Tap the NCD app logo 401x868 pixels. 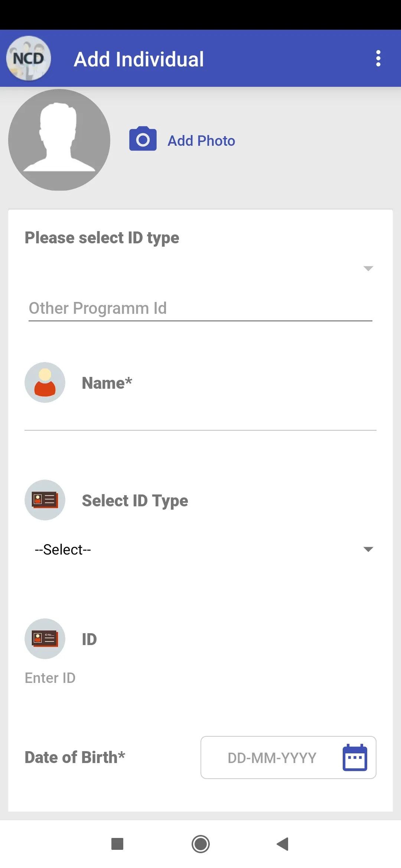pos(29,58)
